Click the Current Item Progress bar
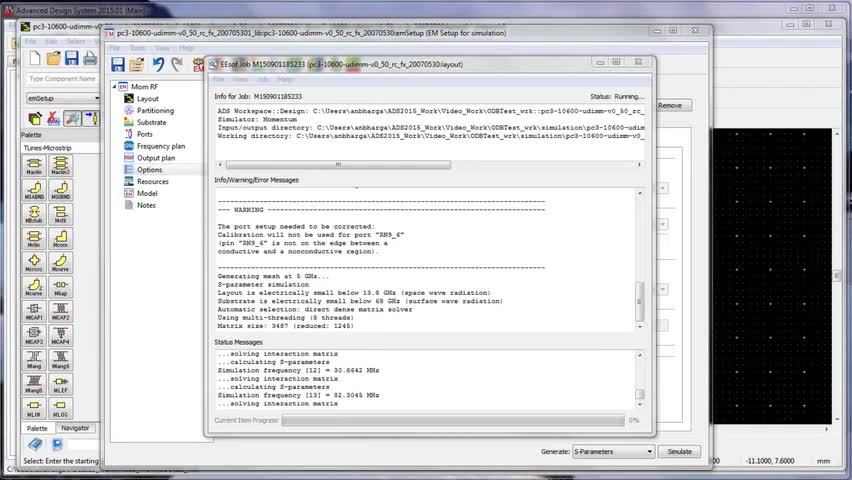 (x=453, y=420)
